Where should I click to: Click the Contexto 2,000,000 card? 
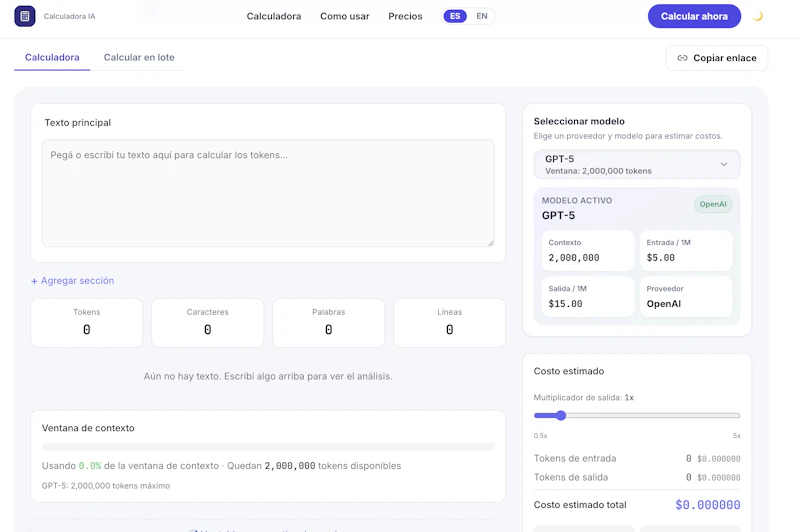click(588, 250)
